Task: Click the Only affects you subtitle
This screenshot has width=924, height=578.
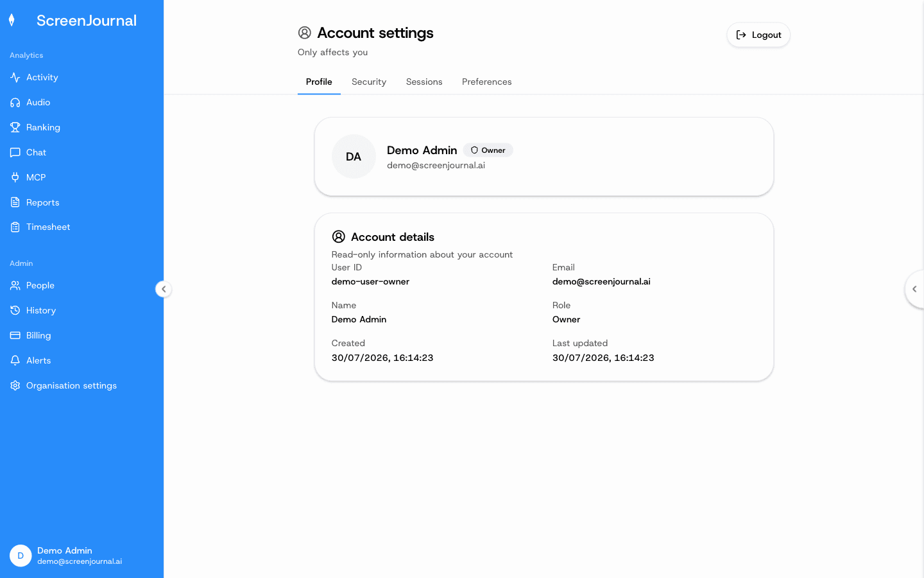Action: 332,52
